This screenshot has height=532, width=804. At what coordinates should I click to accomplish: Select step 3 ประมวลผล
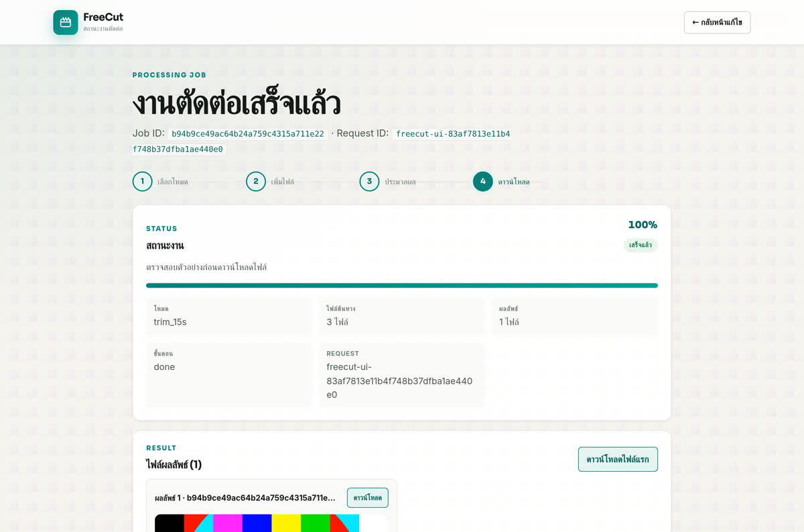[388, 182]
